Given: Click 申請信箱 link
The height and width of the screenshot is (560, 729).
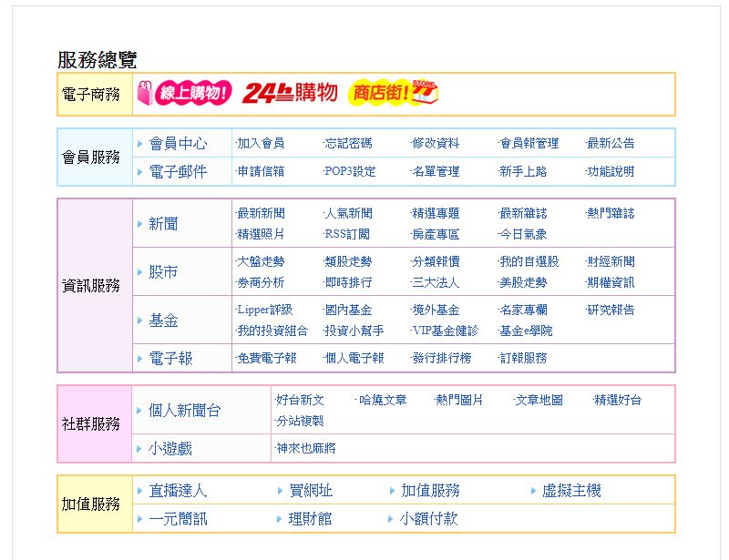Looking at the screenshot, I should 261,171.
